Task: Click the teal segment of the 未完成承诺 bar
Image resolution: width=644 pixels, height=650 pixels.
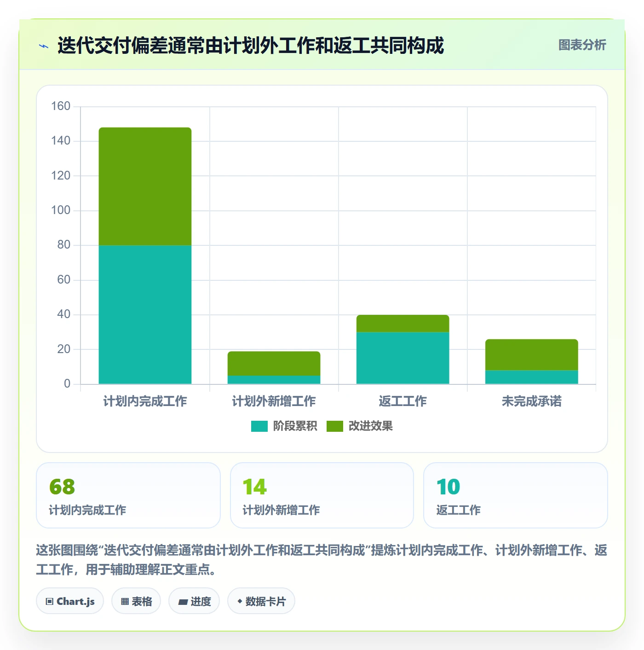Action: point(531,377)
